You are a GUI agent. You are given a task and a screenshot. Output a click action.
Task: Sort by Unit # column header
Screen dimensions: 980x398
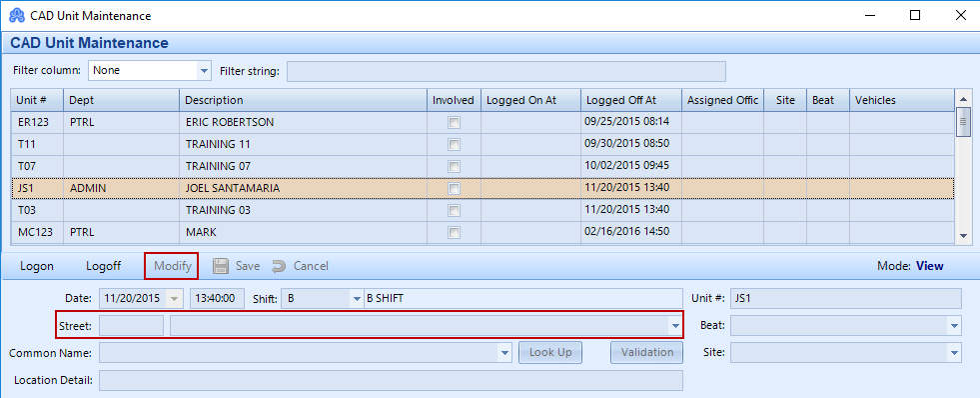(x=38, y=100)
